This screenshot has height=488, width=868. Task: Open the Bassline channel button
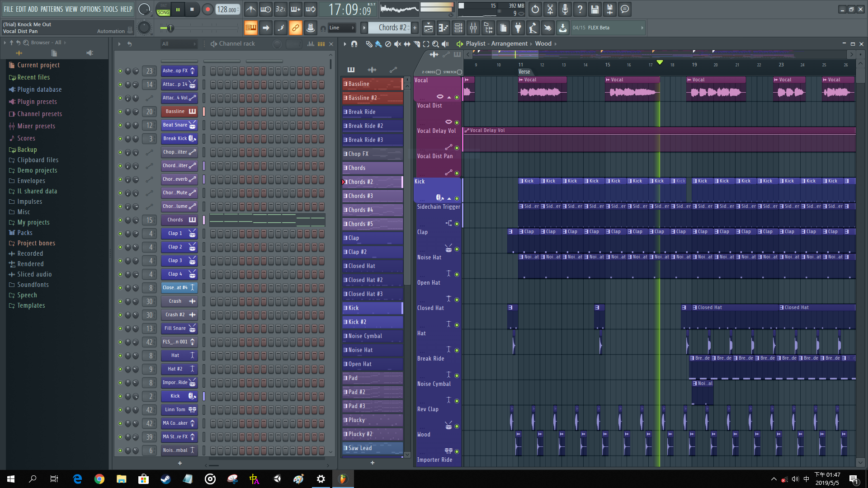(175, 112)
